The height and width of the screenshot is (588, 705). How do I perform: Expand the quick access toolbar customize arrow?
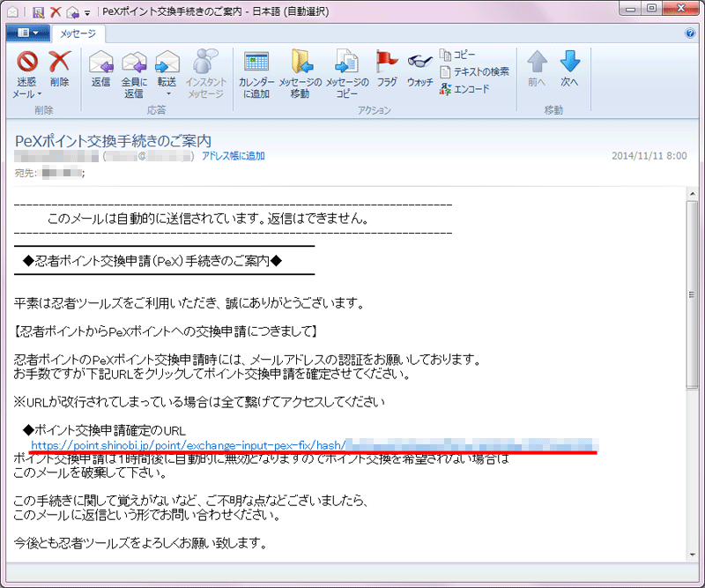[87, 12]
